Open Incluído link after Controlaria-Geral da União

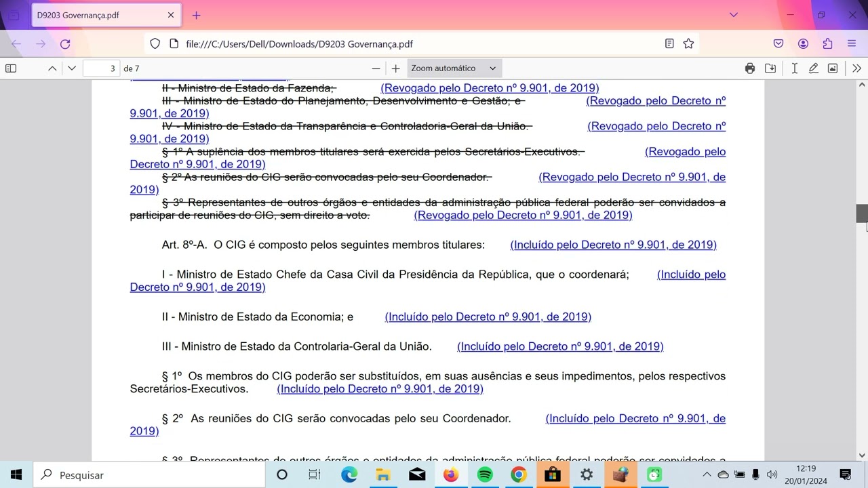point(560,346)
